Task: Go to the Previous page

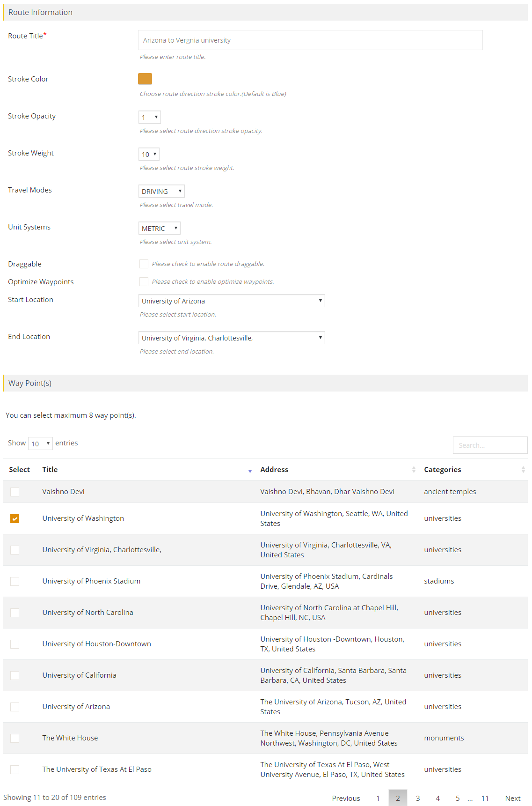Action: 346,798
